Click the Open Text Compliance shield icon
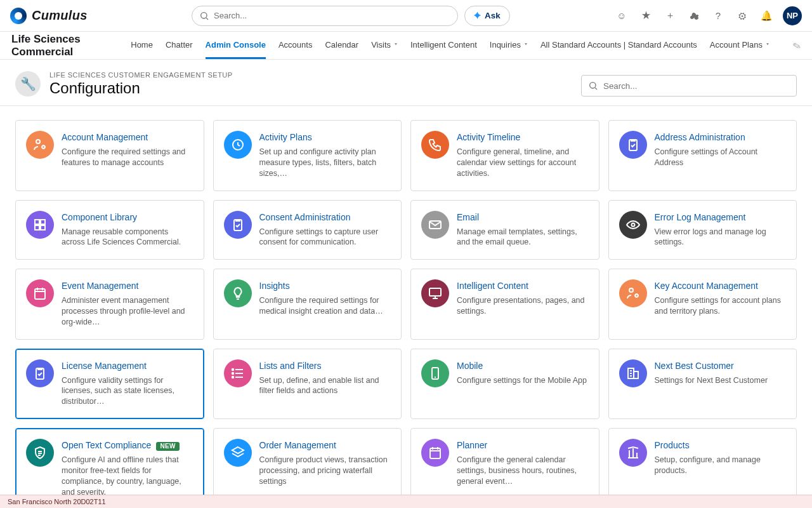 [40, 453]
